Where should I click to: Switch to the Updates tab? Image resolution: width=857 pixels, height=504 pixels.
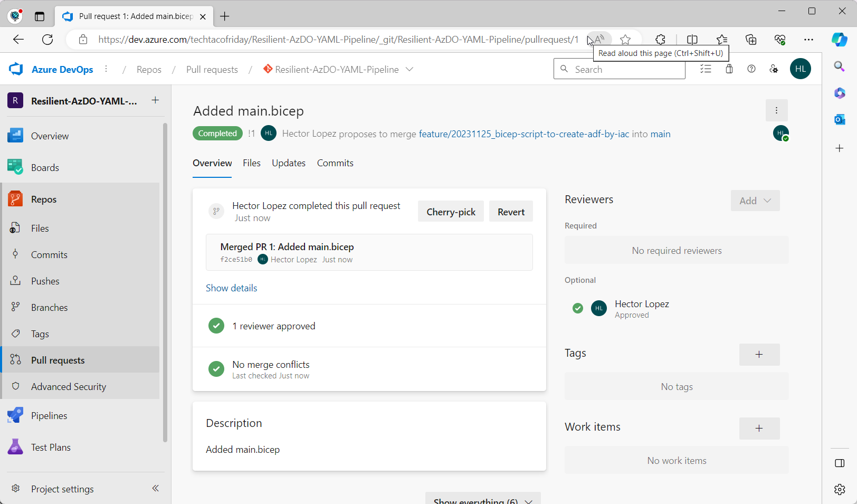pos(289,163)
